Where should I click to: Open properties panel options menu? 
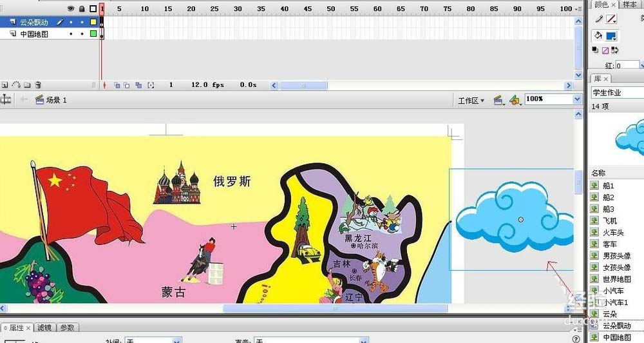click(578, 329)
